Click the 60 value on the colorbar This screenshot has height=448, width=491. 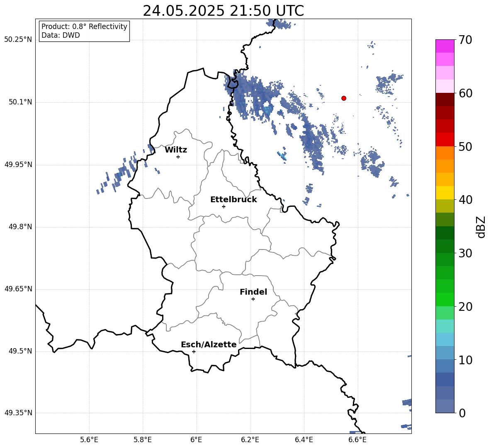(465, 93)
